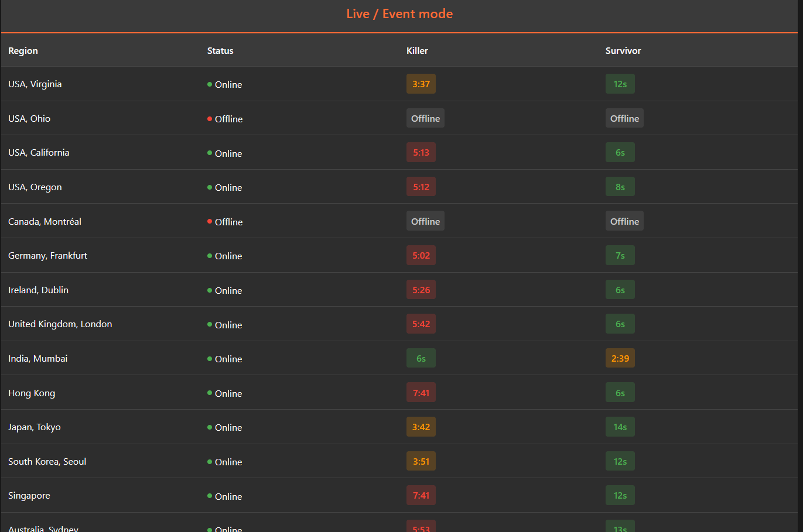Viewport: 803px width, 532px height.
Task: Select the 12s survivor time for USA, Virginia
Action: click(x=620, y=84)
